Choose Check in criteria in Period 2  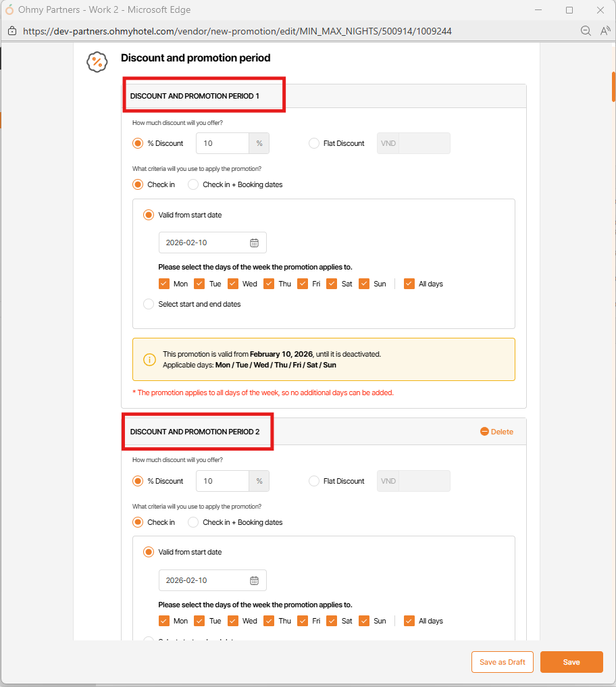pos(138,522)
